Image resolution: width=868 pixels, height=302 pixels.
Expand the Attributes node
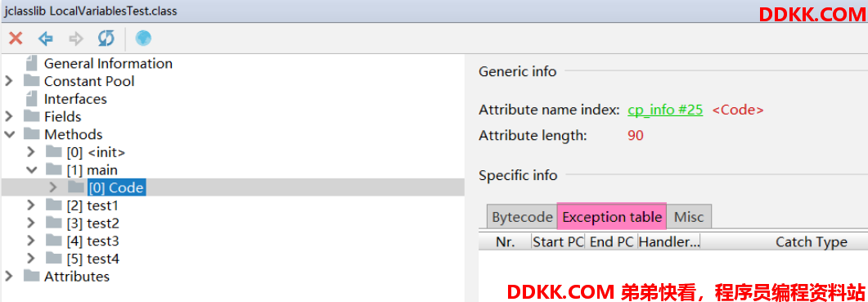(x=9, y=276)
